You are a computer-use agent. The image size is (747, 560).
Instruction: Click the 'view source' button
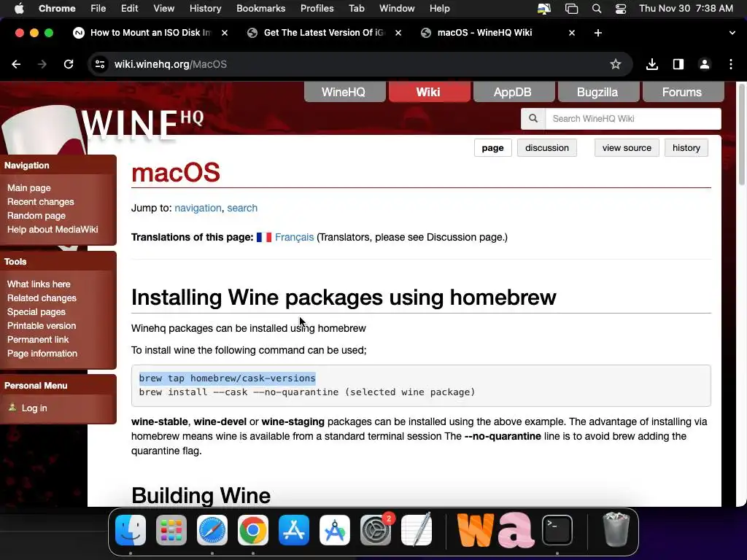click(627, 148)
